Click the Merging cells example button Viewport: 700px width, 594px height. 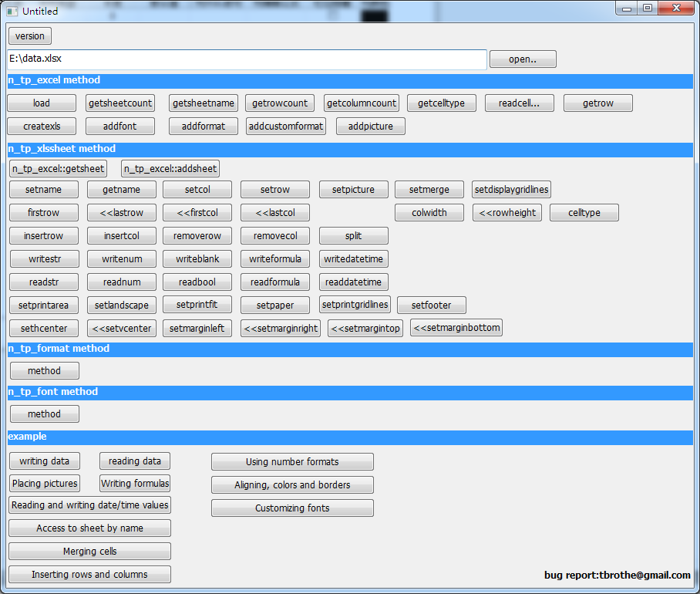pos(89,551)
